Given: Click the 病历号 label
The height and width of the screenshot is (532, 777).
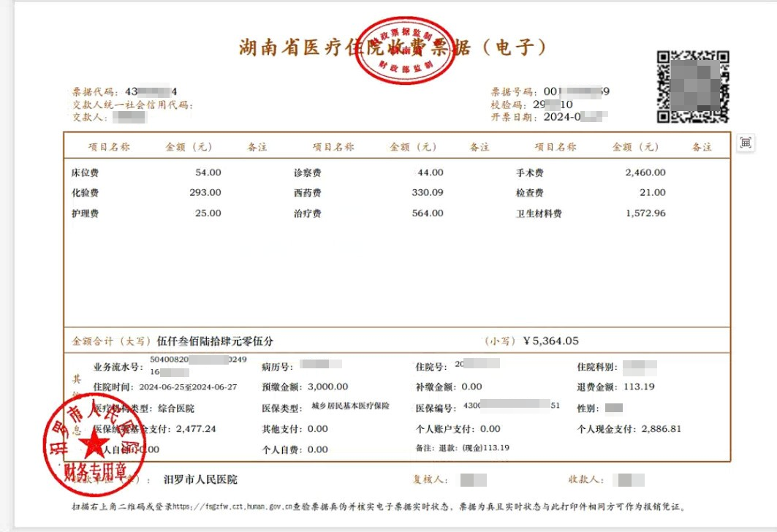Looking at the screenshot, I should (x=278, y=367).
